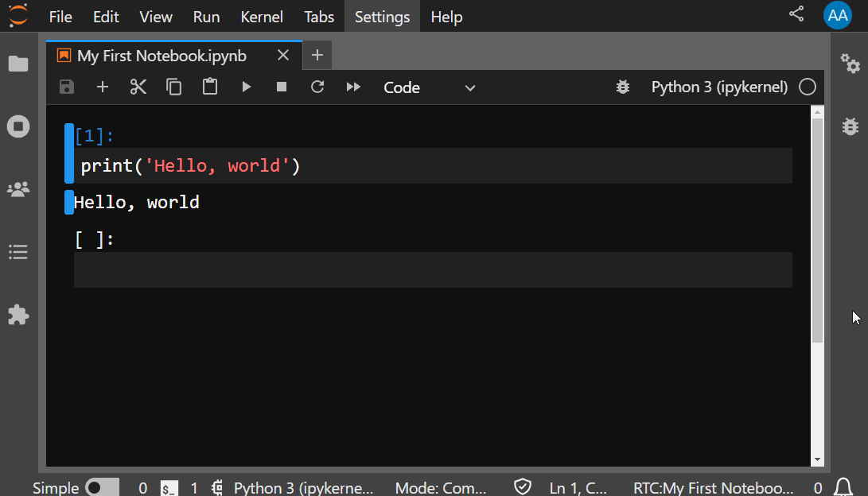Click the terminals count icon in status bar
The width and height of the screenshot is (868, 496).
click(169, 488)
